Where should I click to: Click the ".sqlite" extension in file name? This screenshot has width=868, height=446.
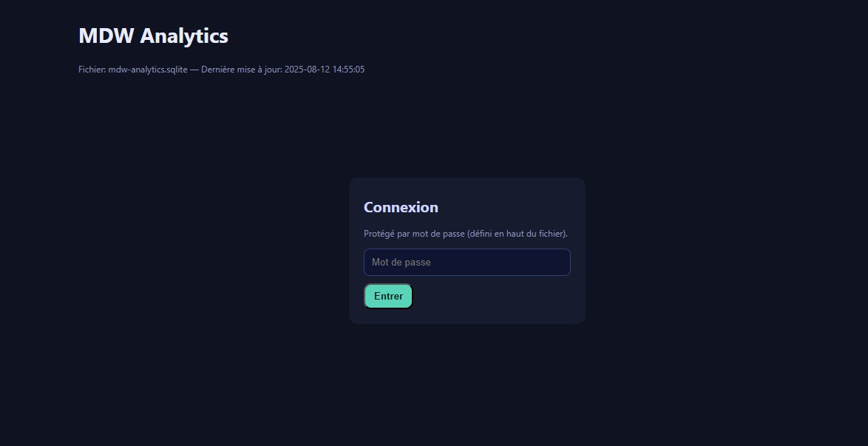175,70
